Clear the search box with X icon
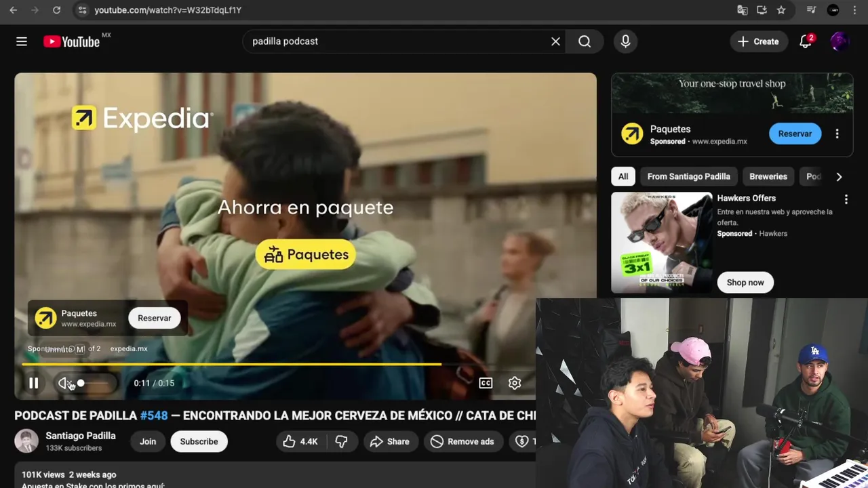 click(555, 41)
